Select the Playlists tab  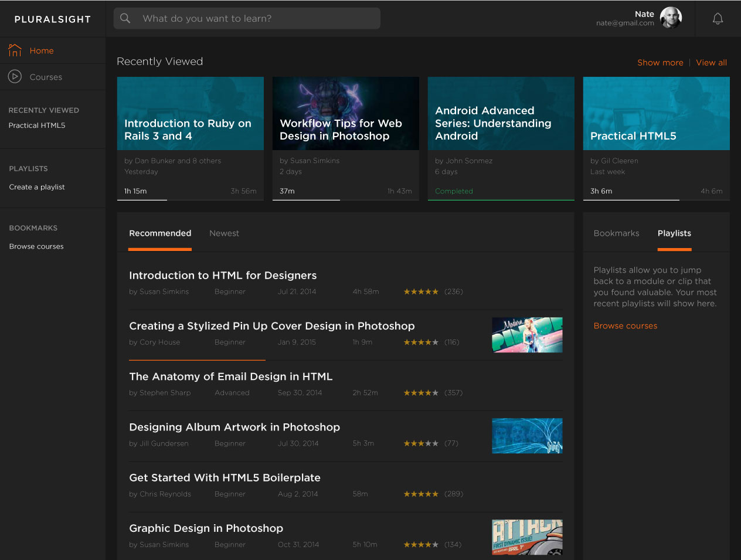coord(674,233)
